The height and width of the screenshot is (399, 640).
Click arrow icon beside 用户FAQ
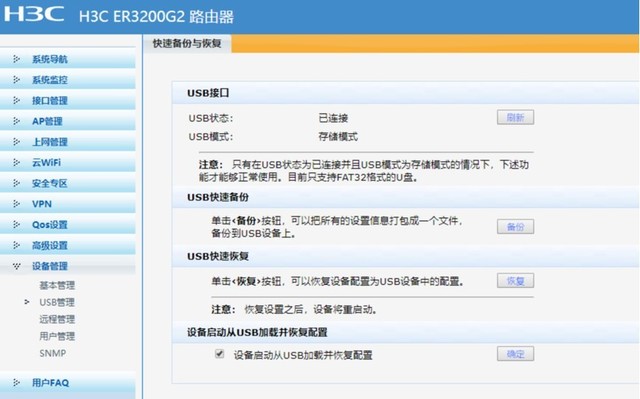tap(16, 383)
